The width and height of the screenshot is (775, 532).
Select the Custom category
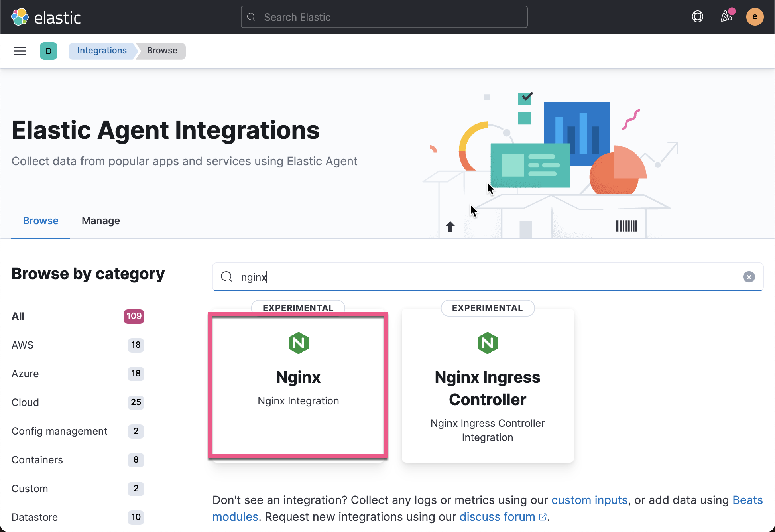point(30,489)
